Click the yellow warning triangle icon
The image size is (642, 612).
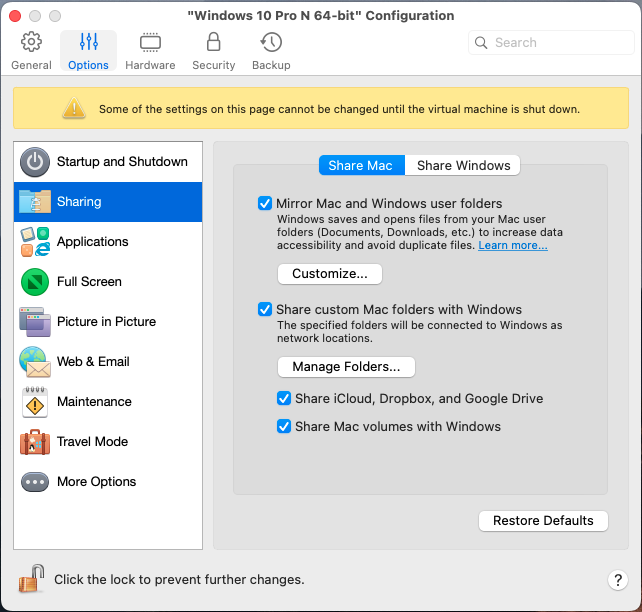[x=74, y=108]
